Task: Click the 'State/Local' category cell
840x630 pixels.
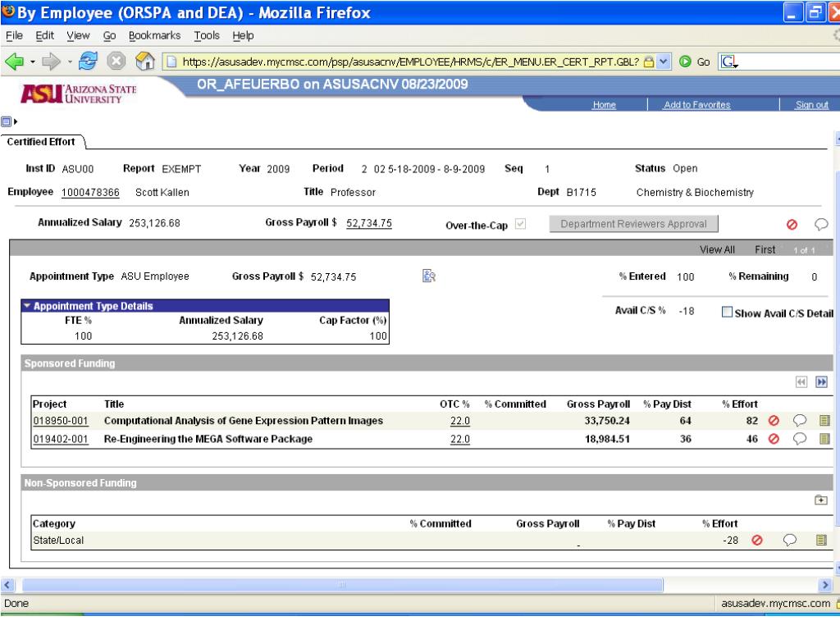Action: coord(58,540)
